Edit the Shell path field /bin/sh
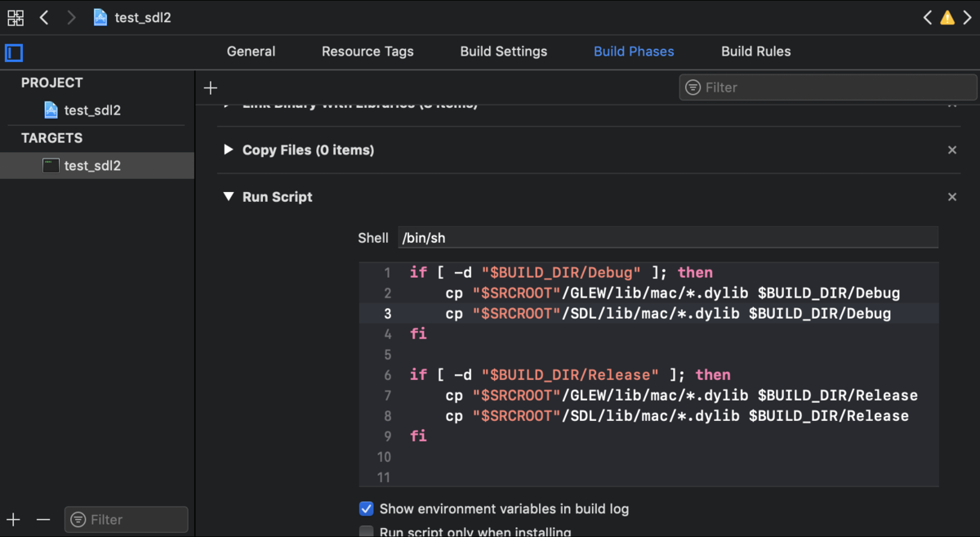This screenshot has width=980, height=537. (x=668, y=238)
